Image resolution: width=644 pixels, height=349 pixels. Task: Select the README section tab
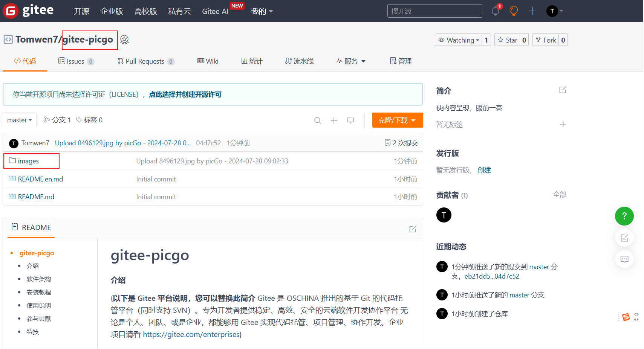tap(31, 227)
